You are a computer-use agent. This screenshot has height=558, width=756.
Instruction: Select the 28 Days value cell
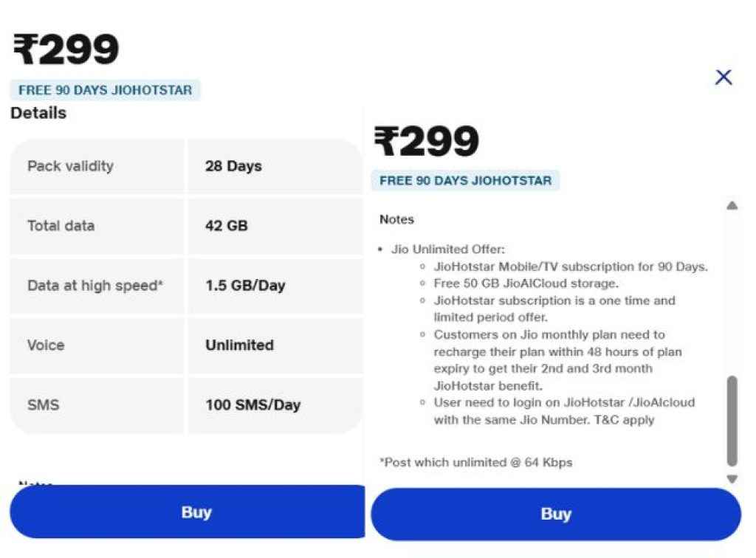tap(275, 166)
